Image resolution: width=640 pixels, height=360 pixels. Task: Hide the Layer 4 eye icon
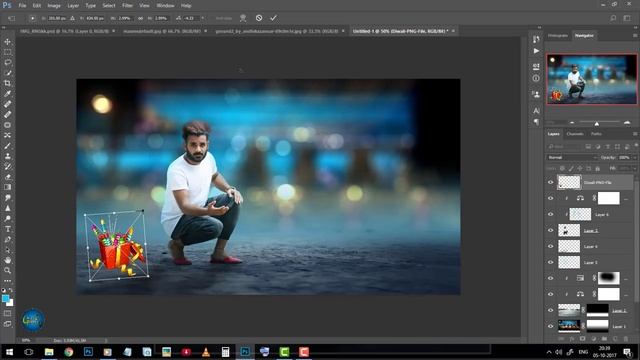[x=550, y=247]
